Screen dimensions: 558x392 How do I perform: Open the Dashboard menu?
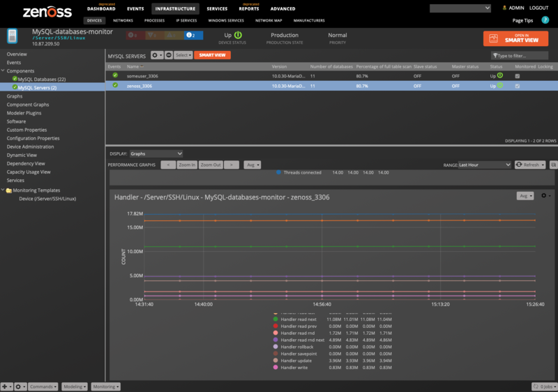101,8
